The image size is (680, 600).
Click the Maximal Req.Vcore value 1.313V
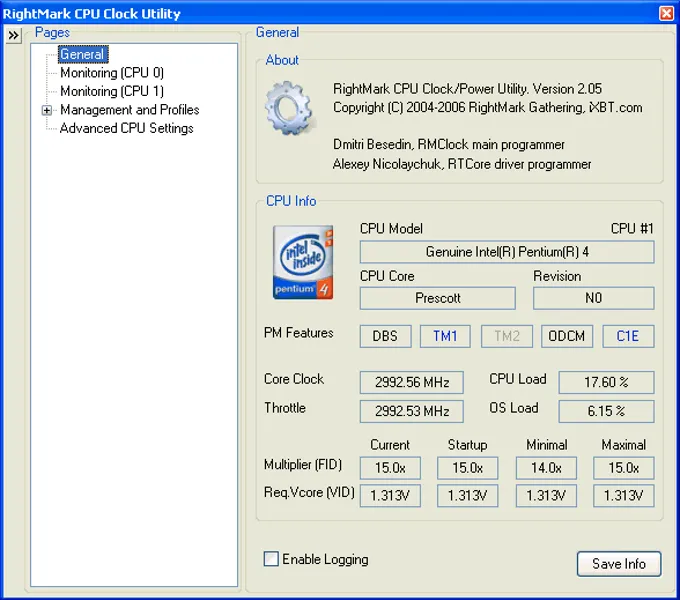(x=624, y=495)
